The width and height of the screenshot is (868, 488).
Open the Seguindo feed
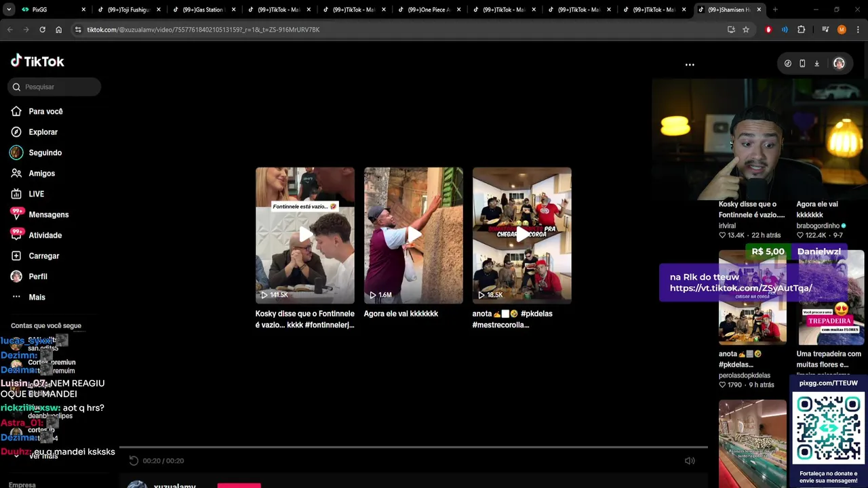pyautogui.click(x=45, y=152)
